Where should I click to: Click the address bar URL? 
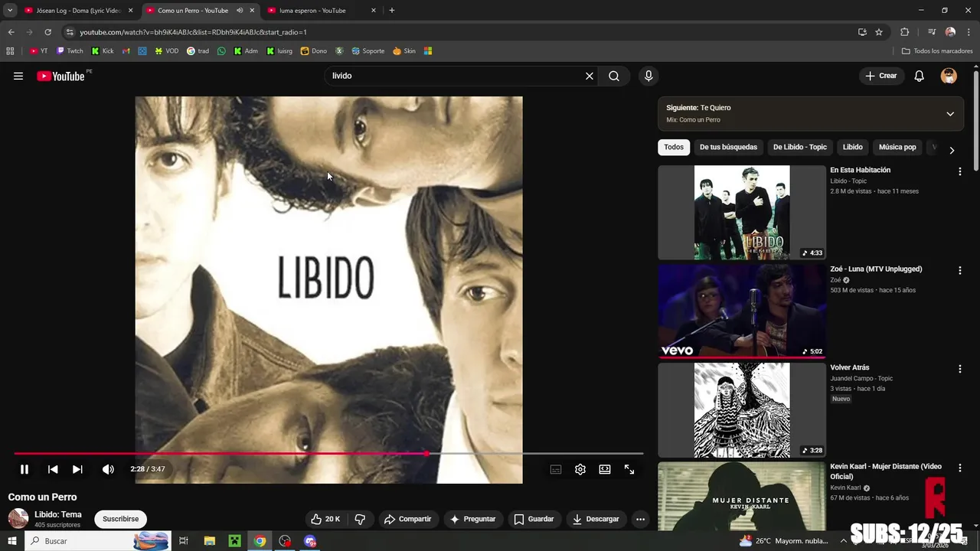point(194,32)
